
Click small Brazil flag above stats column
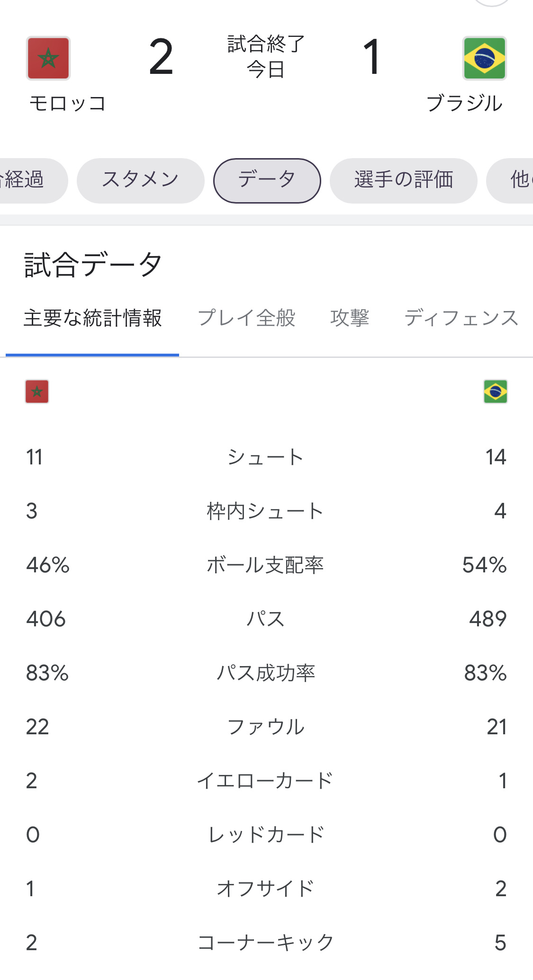496,392
